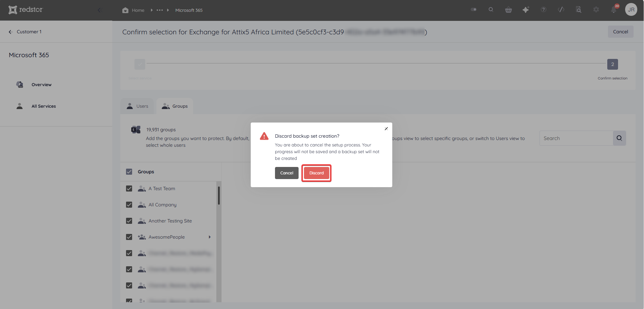Toggle the switch in the top bar
The width and height of the screenshot is (644, 309).
473,9
